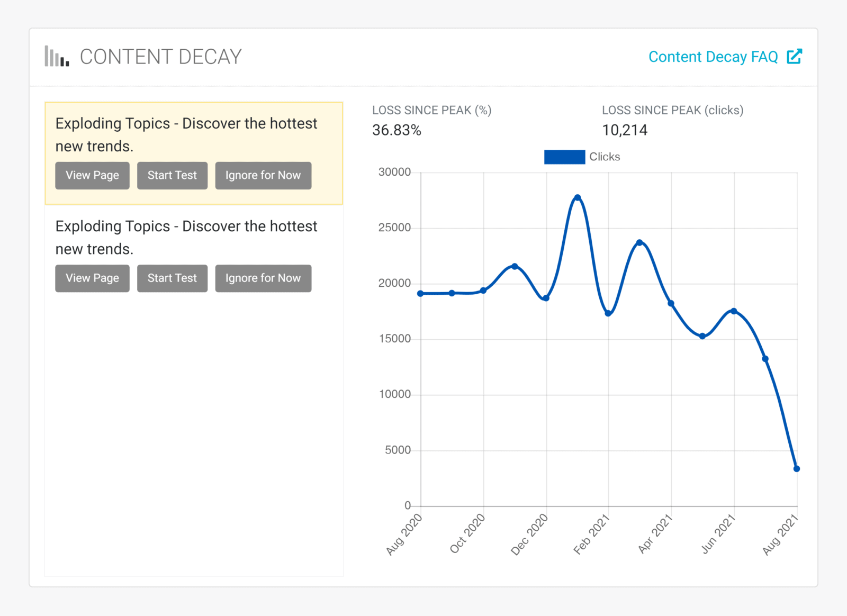Click Ignore for Now on the second entry
Screen dimensions: 847x616
coord(263,278)
